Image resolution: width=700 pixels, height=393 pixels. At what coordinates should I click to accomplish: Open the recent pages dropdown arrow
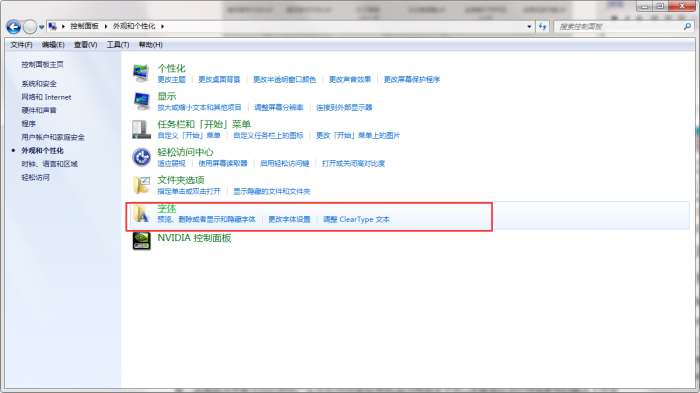(42, 27)
